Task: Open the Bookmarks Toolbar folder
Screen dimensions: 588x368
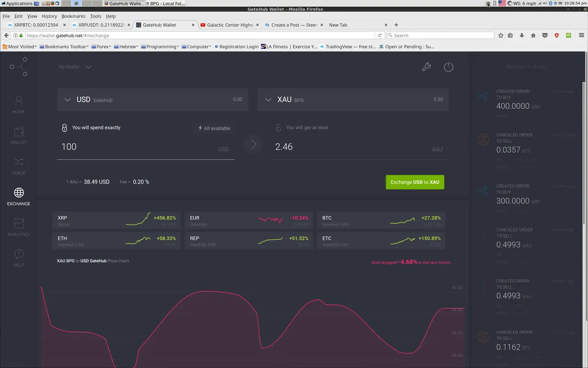Action: point(65,46)
